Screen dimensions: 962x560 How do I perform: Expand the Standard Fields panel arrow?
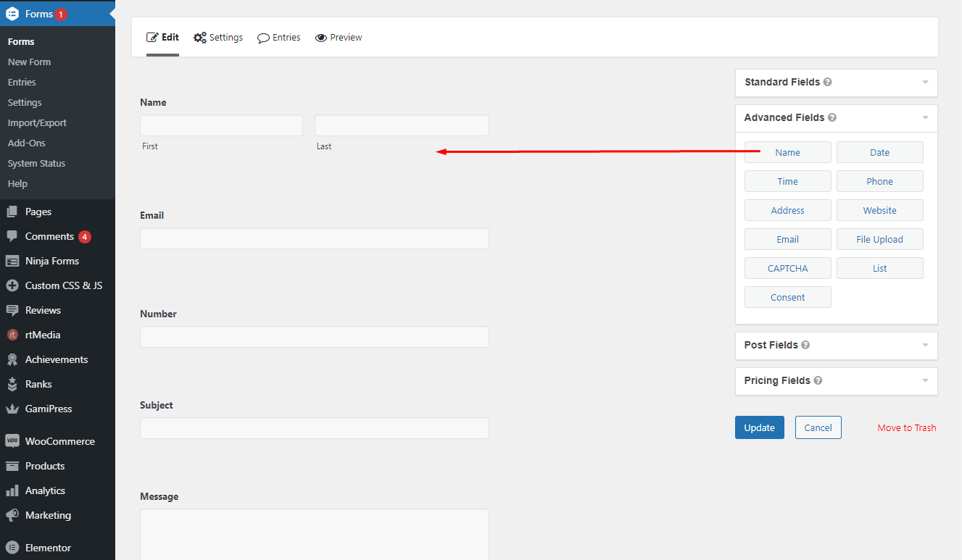click(x=925, y=82)
